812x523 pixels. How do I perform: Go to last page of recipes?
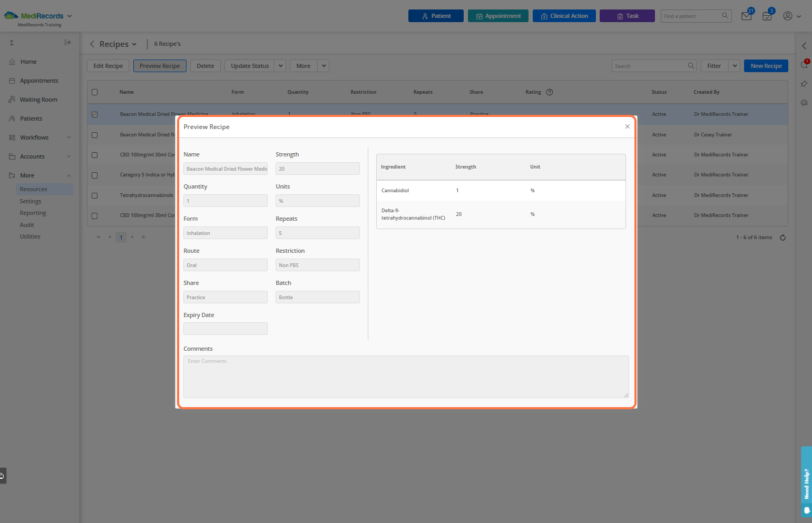coord(144,237)
